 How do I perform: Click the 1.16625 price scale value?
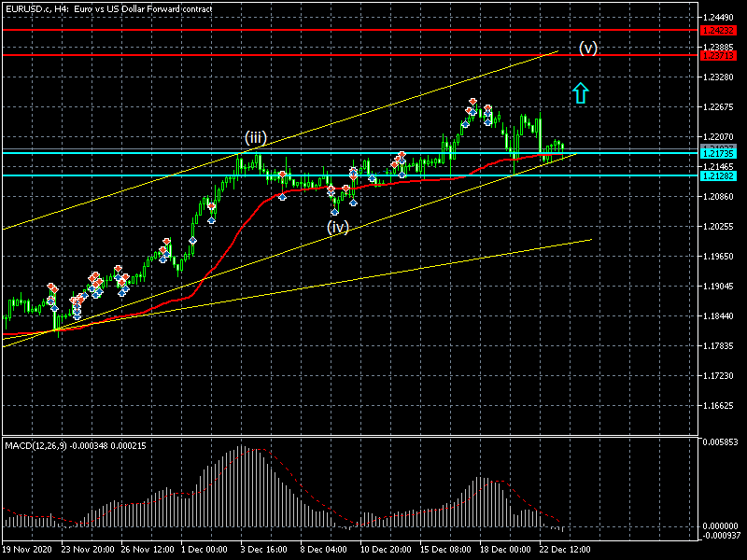pos(719,406)
